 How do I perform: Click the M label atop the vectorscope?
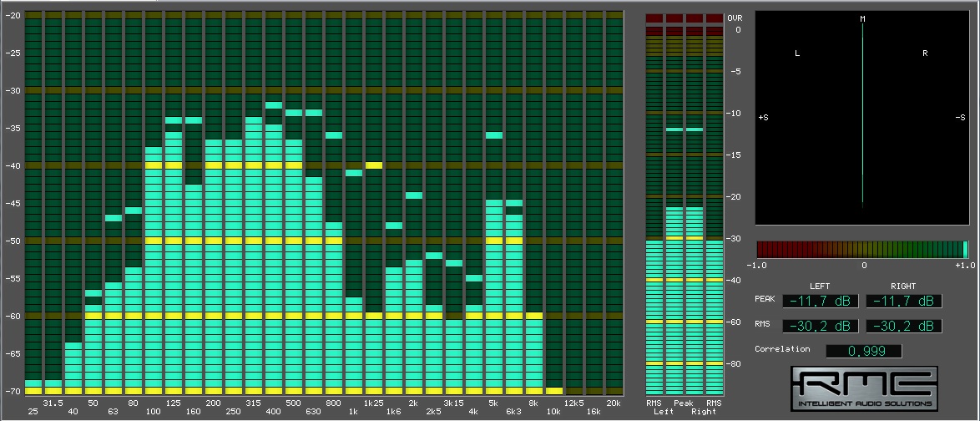(x=863, y=18)
